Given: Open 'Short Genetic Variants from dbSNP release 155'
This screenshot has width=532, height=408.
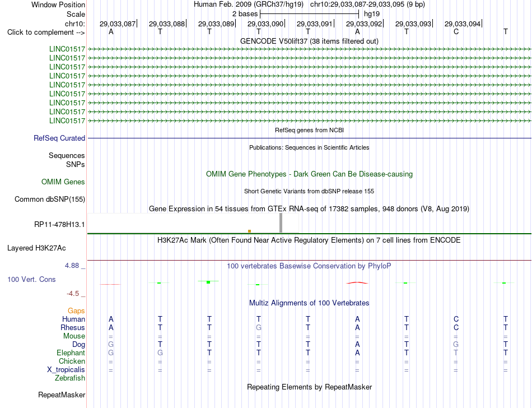Looking at the screenshot, I should pos(309,191).
